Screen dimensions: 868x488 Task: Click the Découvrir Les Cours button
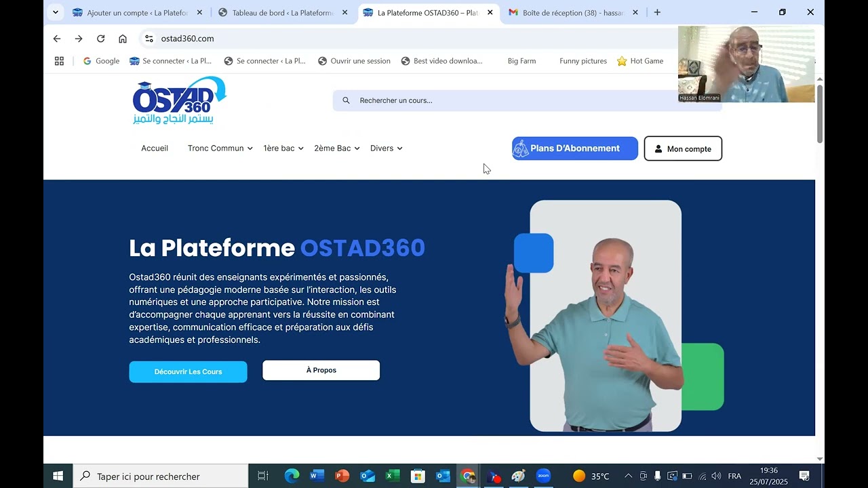189,371
